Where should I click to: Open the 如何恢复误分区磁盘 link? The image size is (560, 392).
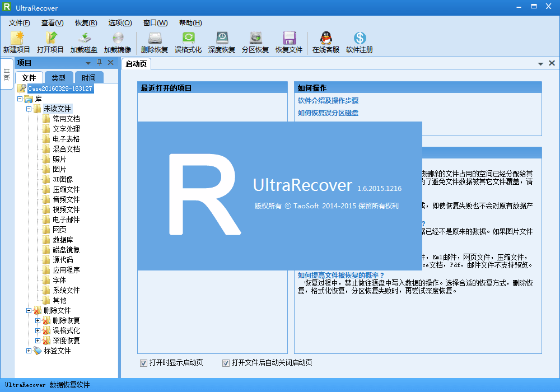tap(328, 113)
